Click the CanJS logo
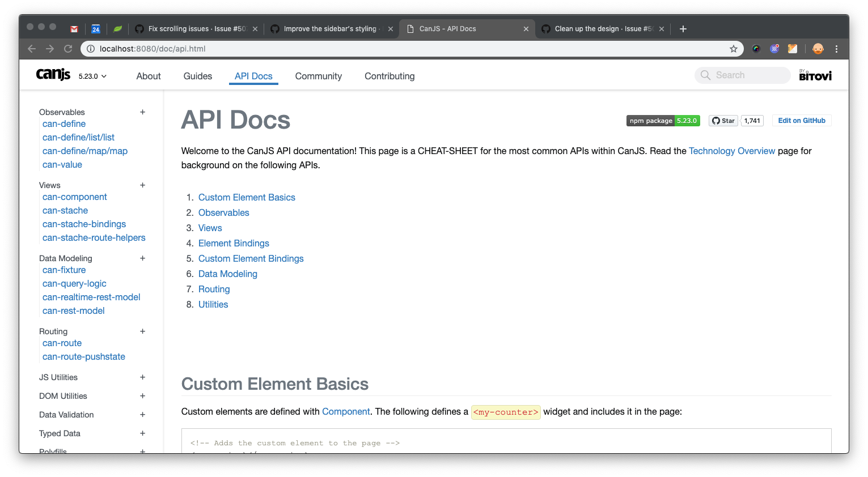The height and width of the screenshot is (477, 868). tap(53, 75)
